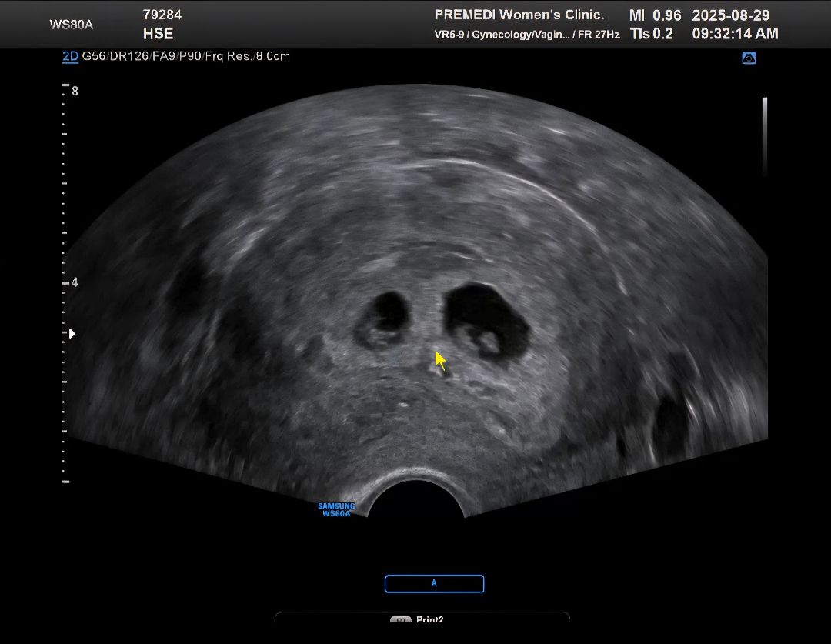Click the 8 cm depth scale mark
This screenshot has width=831, height=644.
pos(75,91)
